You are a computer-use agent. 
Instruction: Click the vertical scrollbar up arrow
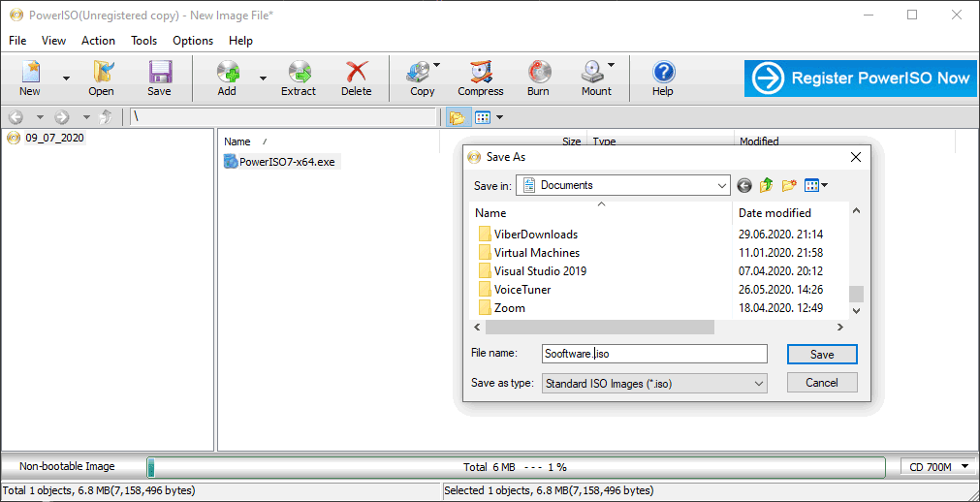point(856,210)
